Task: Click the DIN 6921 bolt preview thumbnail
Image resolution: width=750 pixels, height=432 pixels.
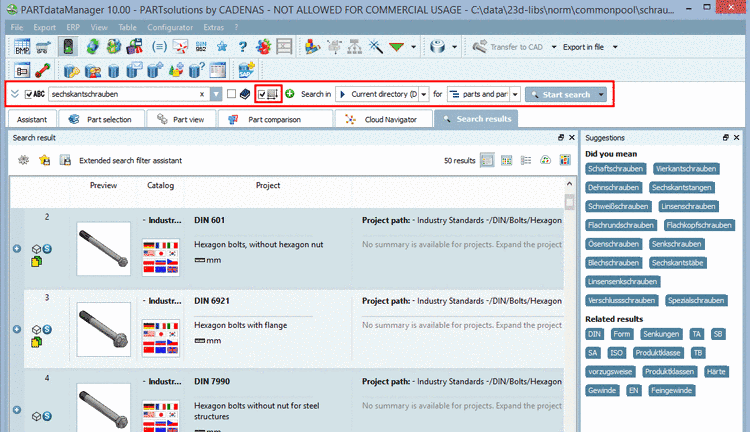Action: 103,329
